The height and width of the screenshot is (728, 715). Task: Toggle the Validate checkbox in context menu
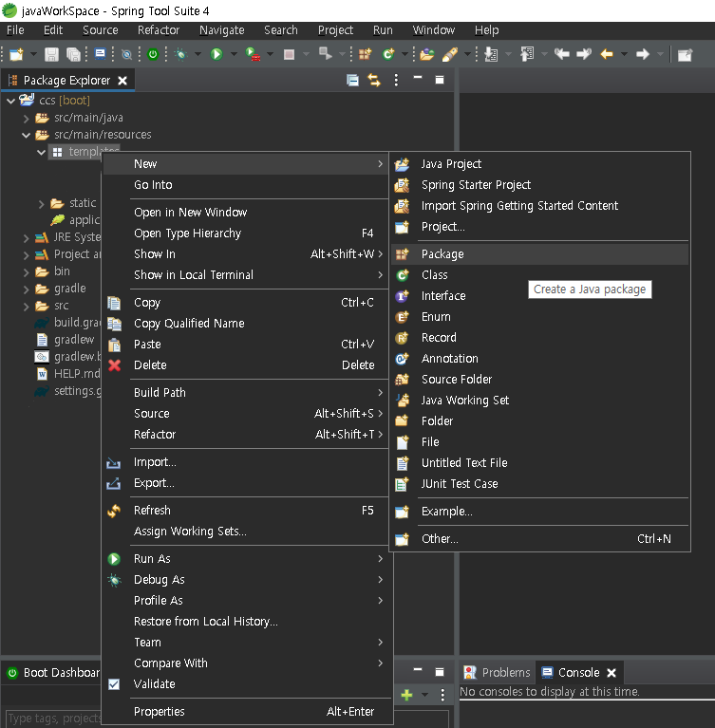(114, 684)
